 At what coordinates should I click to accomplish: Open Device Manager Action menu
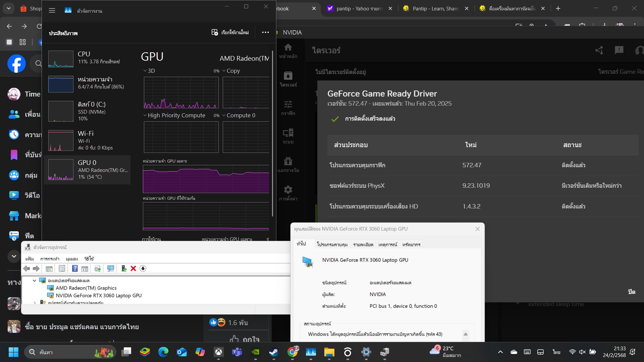(50, 259)
